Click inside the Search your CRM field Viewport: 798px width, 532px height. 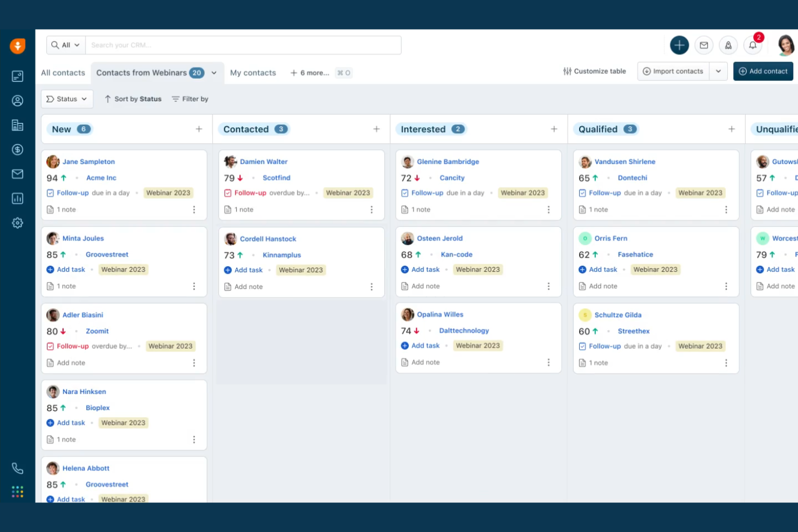click(243, 45)
